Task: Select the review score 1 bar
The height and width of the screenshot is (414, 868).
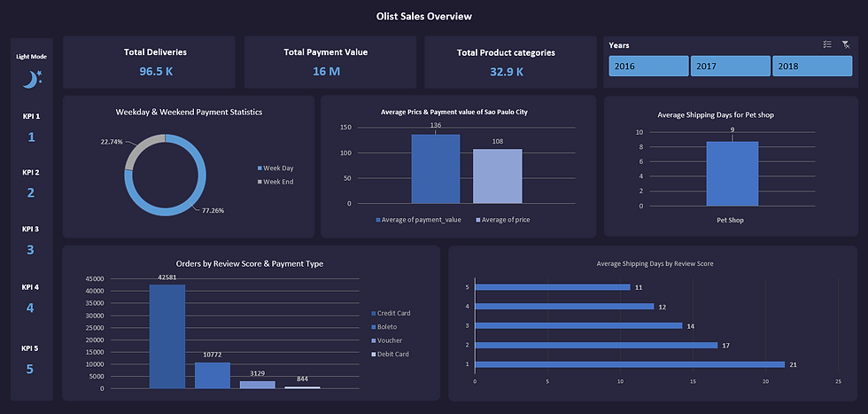Action: 630,364
